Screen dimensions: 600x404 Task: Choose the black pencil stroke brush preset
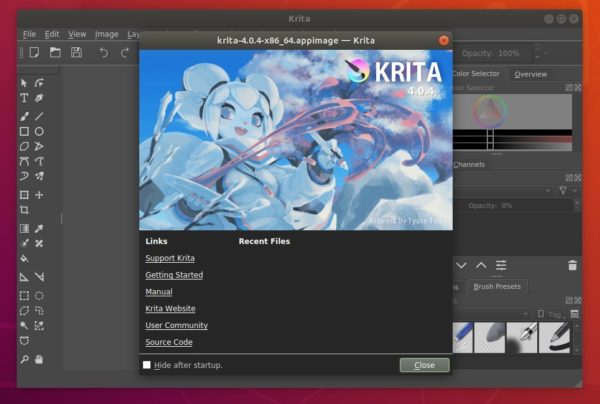[554, 337]
